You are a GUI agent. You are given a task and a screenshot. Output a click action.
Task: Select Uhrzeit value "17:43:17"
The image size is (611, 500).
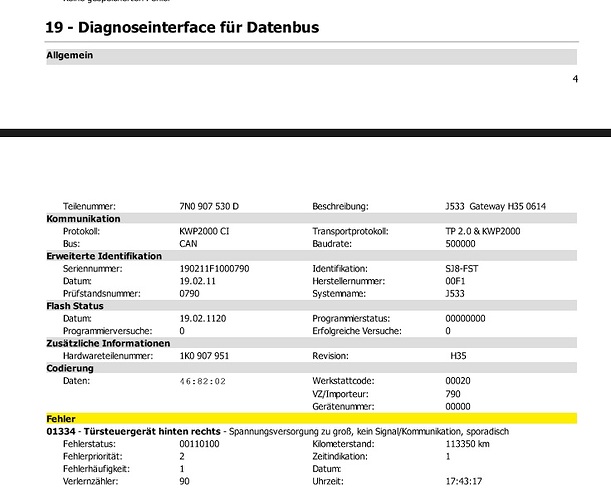pyautogui.click(x=464, y=481)
